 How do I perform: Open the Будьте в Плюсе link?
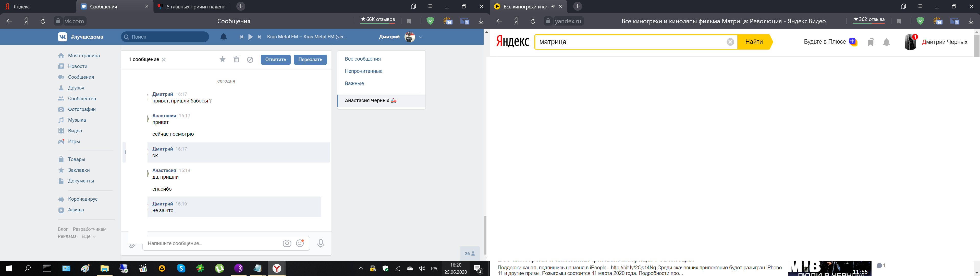[x=830, y=42]
